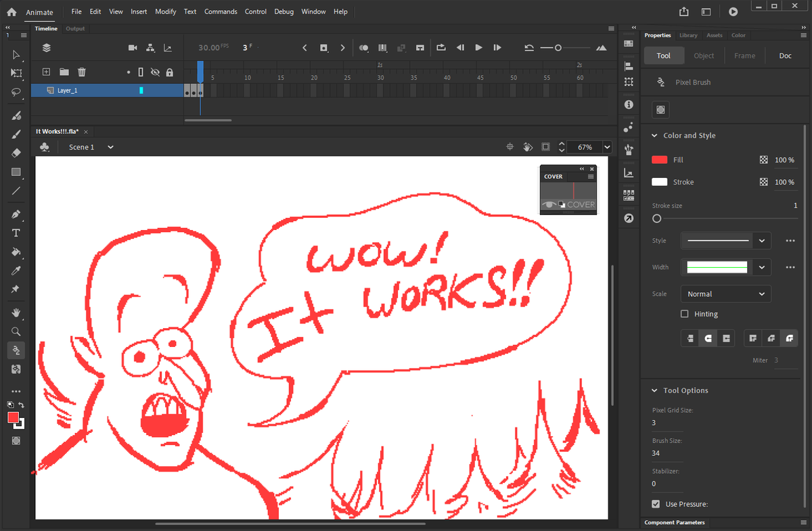Select the Pen tool
812x531 pixels.
click(x=16, y=214)
